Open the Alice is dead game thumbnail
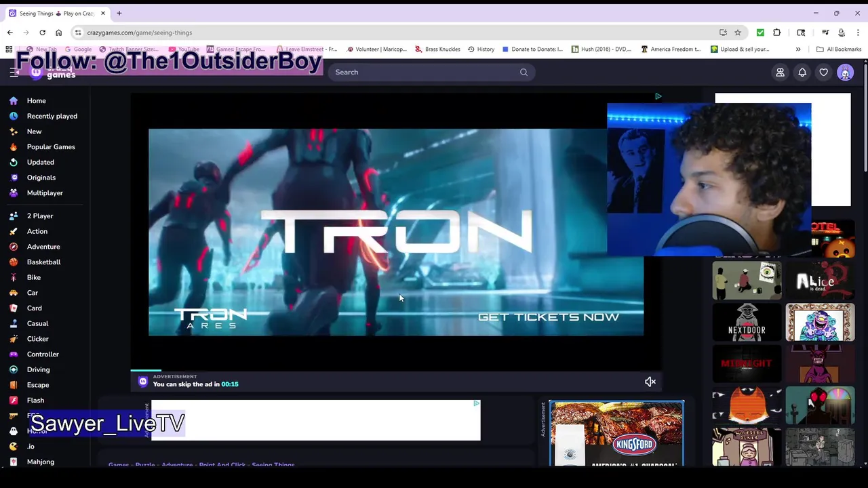The image size is (868, 488). point(820,281)
